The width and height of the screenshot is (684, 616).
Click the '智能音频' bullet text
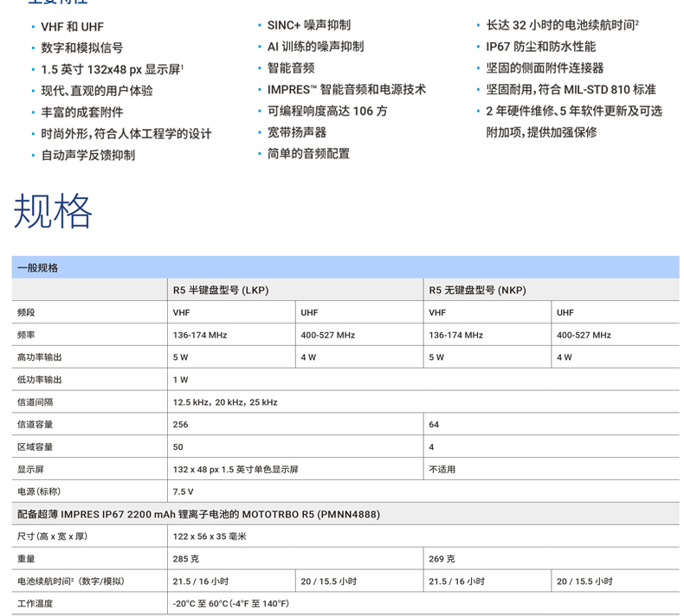point(291,68)
